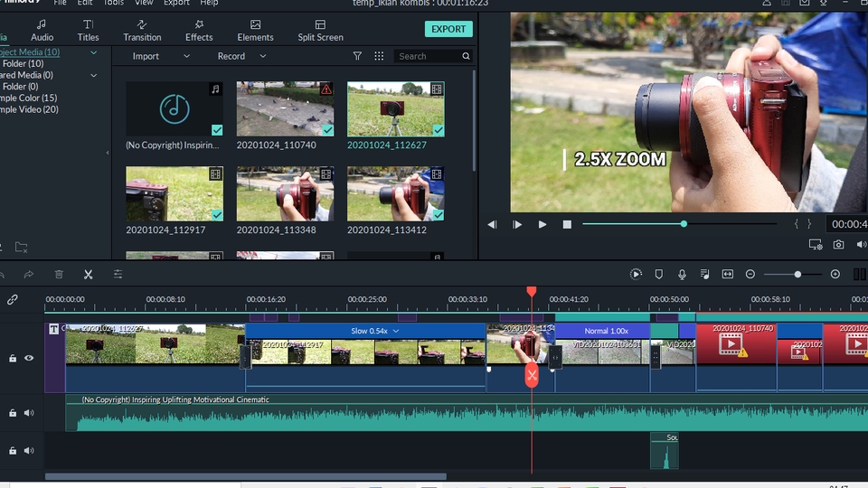This screenshot has height=488, width=868.
Task: Click the delete folder icon
Action: (x=21, y=248)
